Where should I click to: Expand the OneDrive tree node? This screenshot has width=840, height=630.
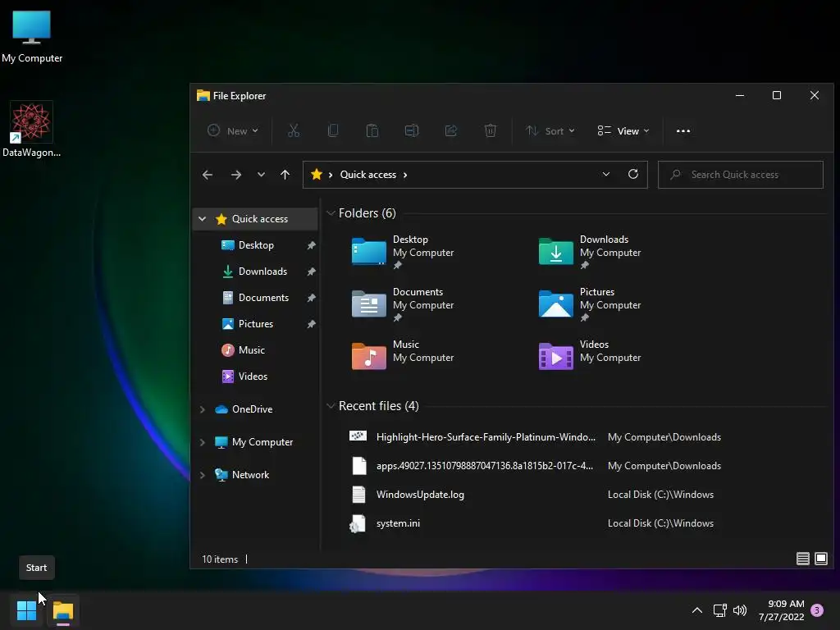[x=203, y=409]
